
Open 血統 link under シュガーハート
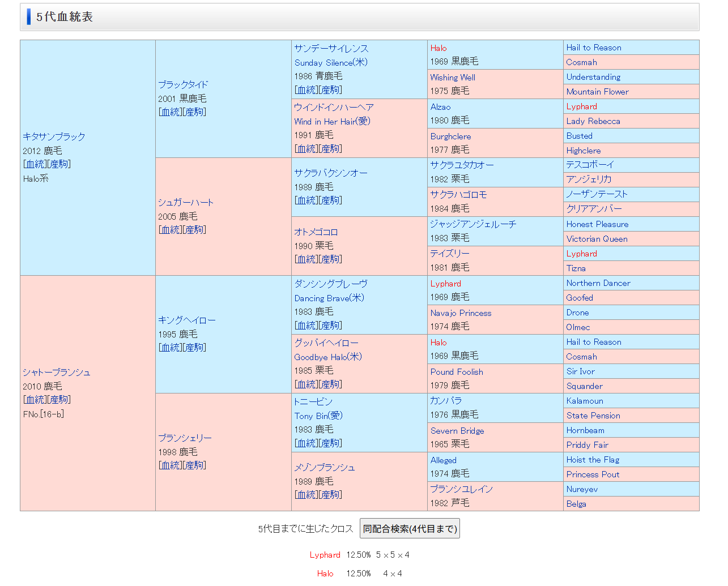pos(171,230)
